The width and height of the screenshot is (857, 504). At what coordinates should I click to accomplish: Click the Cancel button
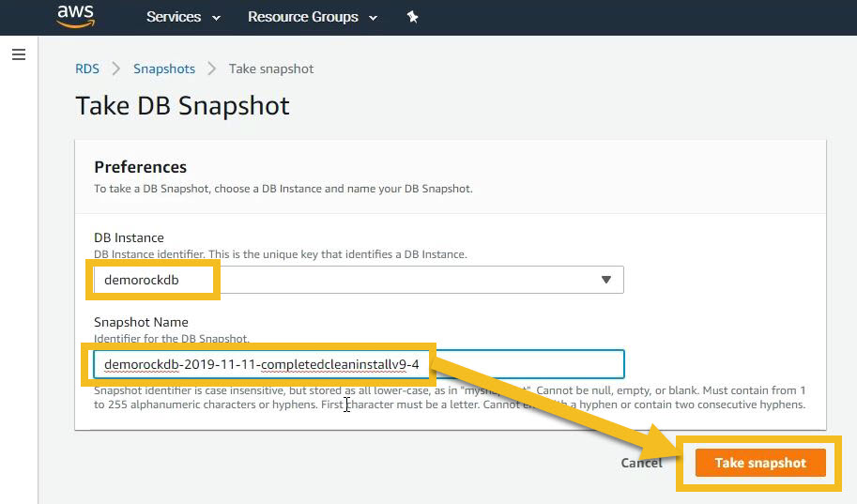coord(641,463)
